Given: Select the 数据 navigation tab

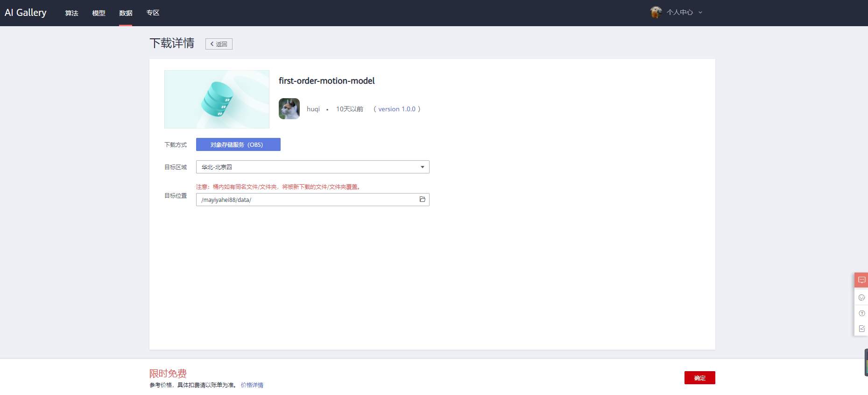Looking at the screenshot, I should pyautogui.click(x=126, y=13).
